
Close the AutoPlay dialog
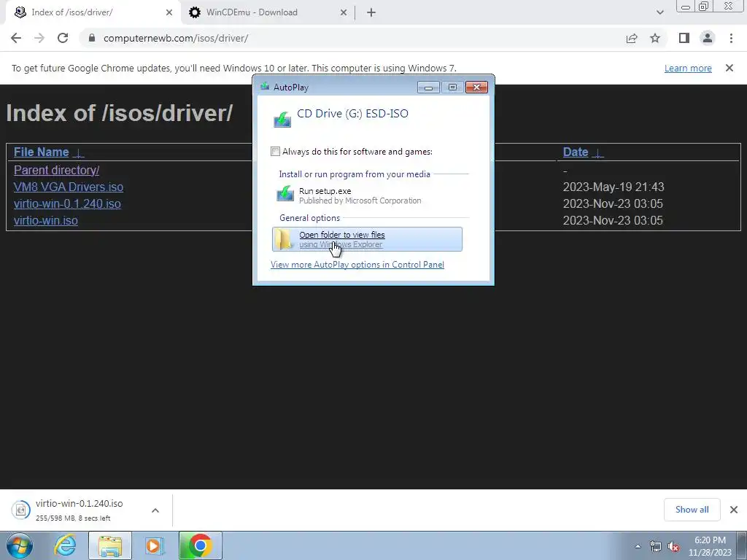[x=476, y=87]
